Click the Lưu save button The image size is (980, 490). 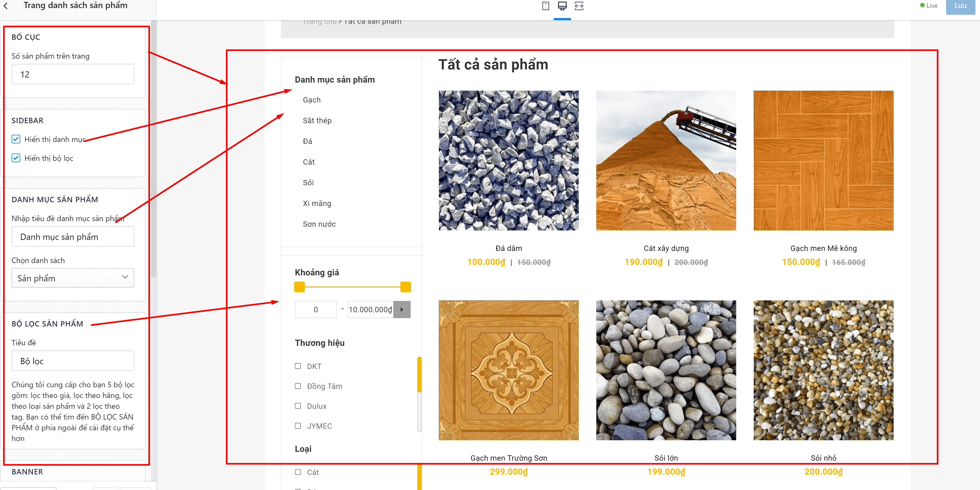960,6
